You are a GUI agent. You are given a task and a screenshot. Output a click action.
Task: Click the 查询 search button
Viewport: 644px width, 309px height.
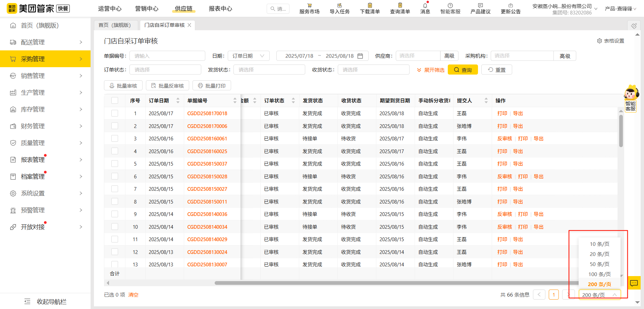click(463, 70)
